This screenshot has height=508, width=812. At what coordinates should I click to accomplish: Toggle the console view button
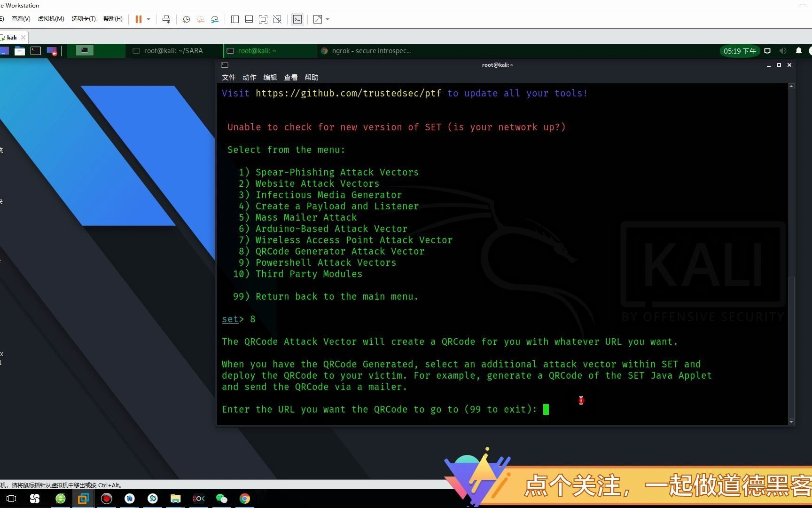[x=297, y=19]
